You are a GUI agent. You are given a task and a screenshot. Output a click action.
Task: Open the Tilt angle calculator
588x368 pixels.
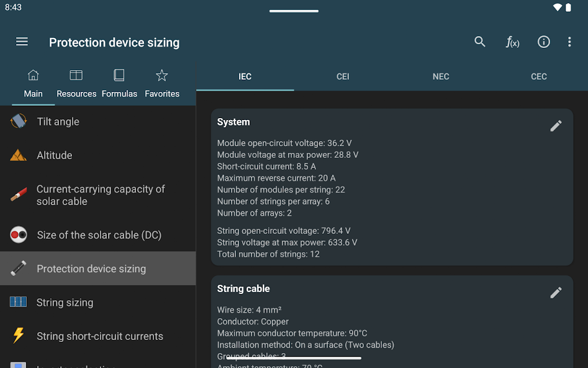point(98,122)
